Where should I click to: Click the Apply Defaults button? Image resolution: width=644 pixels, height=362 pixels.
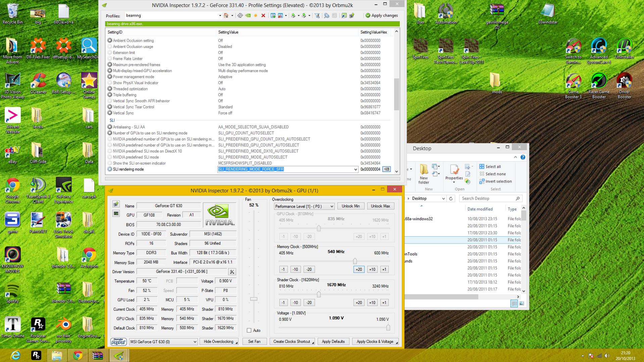click(333, 342)
